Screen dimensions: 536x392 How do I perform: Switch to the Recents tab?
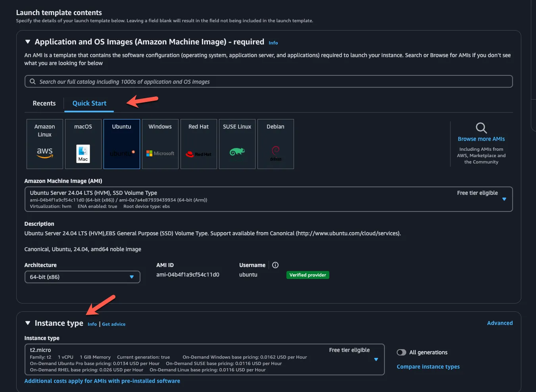pos(44,103)
